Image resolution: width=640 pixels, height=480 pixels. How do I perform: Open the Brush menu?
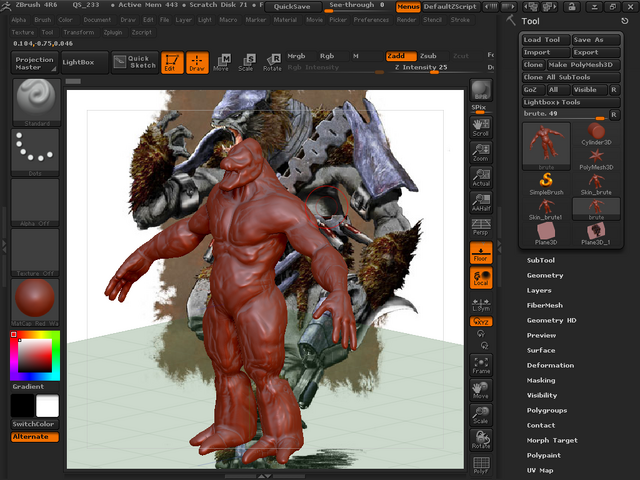point(42,20)
